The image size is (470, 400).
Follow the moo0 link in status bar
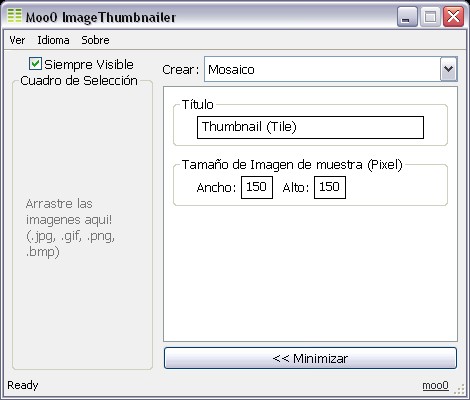point(435,385)
